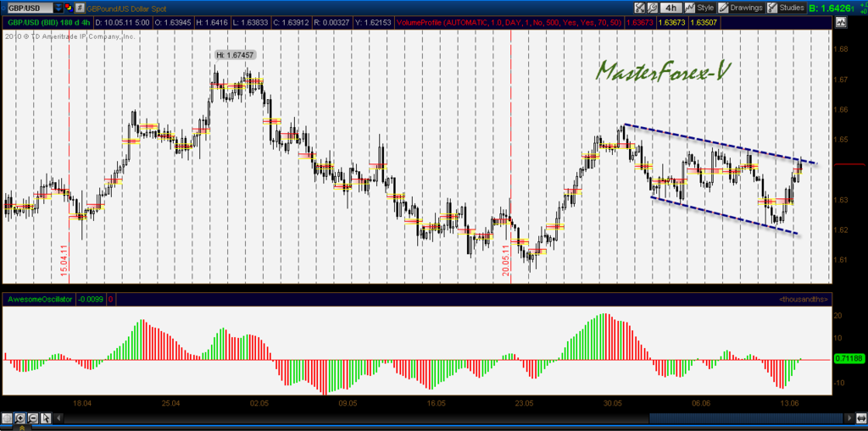
Task: Click the left scroll arrow of time axis
Action: pos(58,418)
